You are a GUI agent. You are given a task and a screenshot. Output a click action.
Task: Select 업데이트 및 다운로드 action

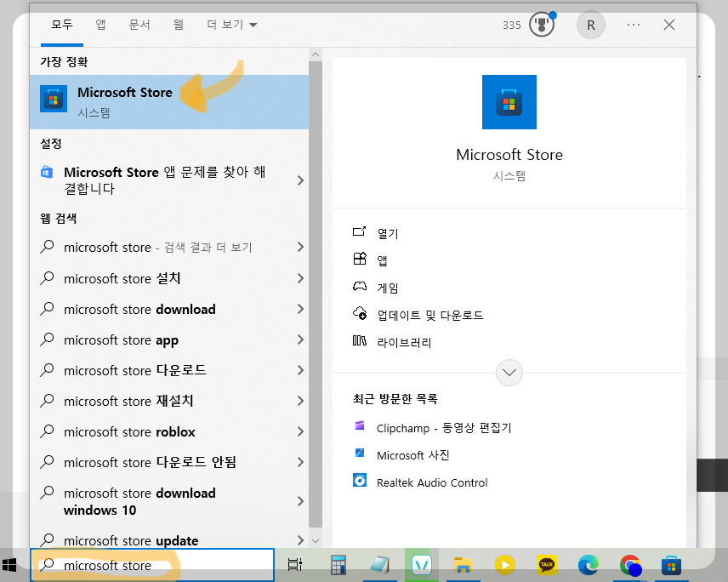pyautogui.click(x=418, y=315)
